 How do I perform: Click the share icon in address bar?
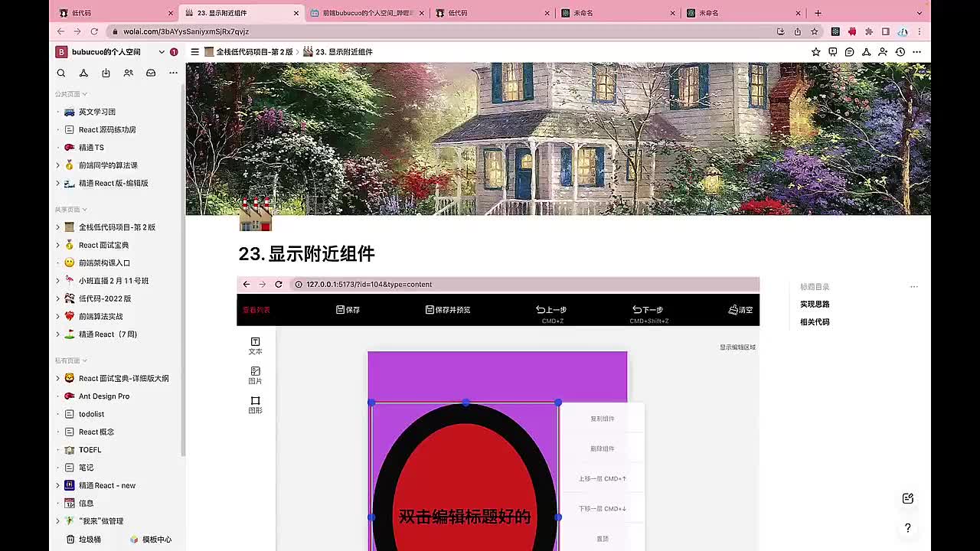pyautogui.click(x=797, y=31)
